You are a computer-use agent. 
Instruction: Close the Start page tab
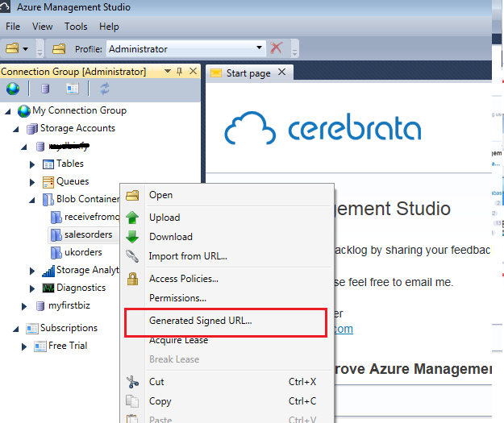click(281, 72)
